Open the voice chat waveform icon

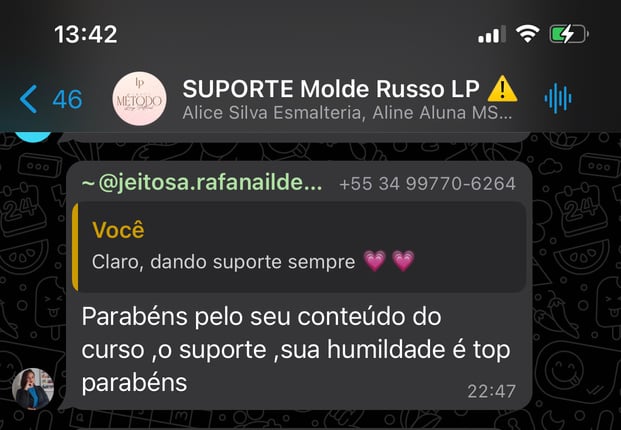558,98
